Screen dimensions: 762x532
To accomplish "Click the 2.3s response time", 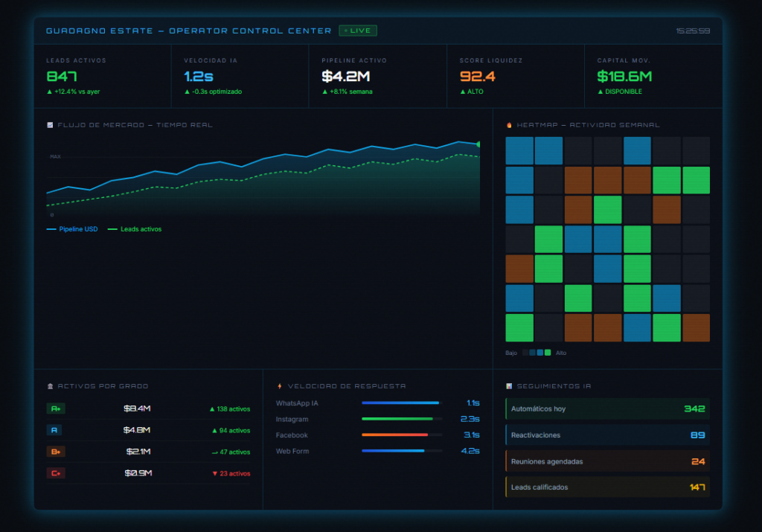I will pyautogui.click(x=470, y=419).
